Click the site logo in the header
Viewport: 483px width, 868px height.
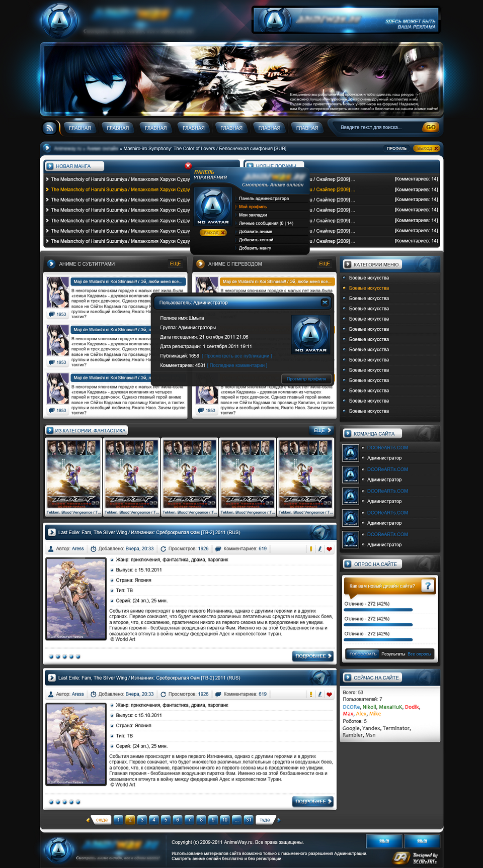click(x=59, y=20)
